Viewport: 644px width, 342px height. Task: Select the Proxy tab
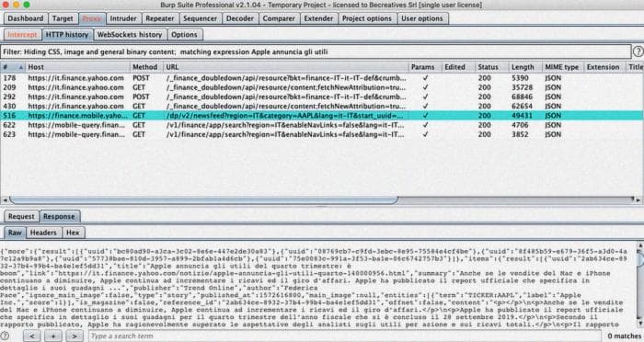click(x=91, y=18)
